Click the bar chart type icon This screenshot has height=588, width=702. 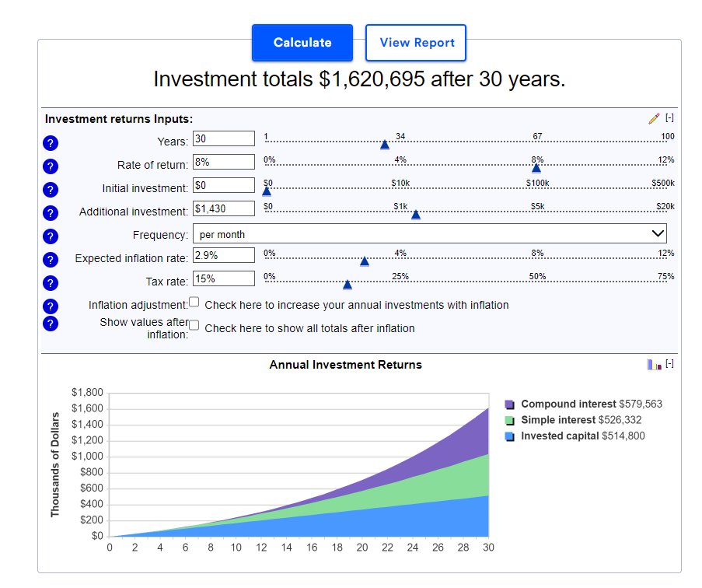[x=654, y=364]
